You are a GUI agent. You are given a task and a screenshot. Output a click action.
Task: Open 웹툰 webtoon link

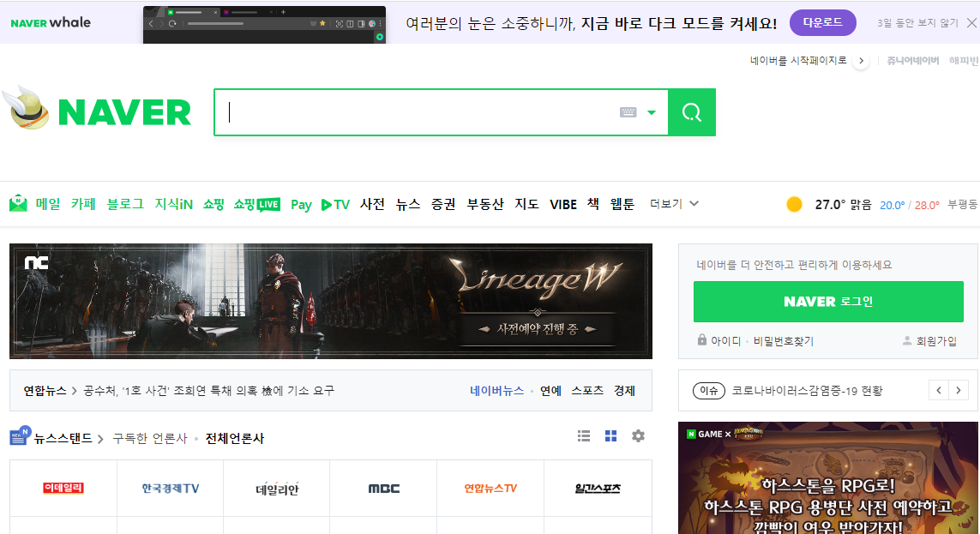[x=622, y=204]
